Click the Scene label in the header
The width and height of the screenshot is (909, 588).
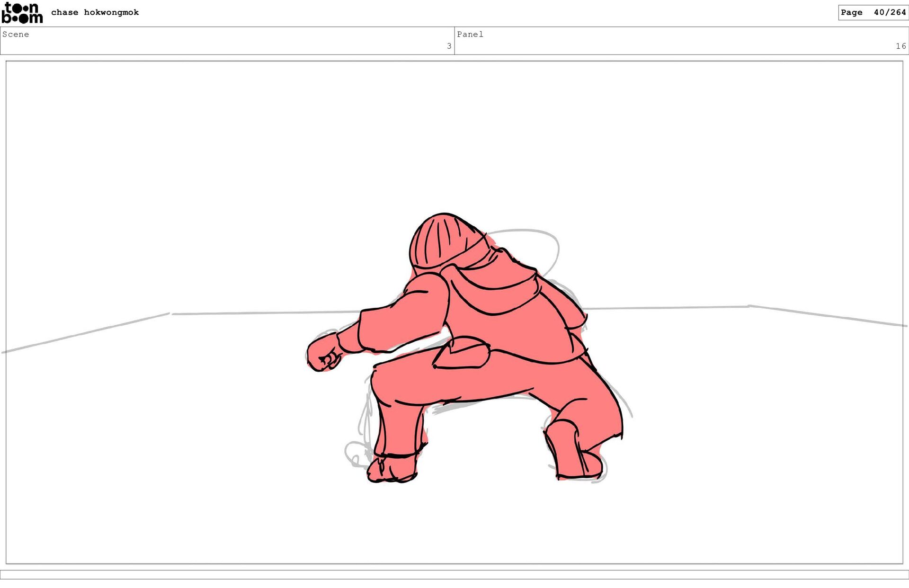point(16,34)
